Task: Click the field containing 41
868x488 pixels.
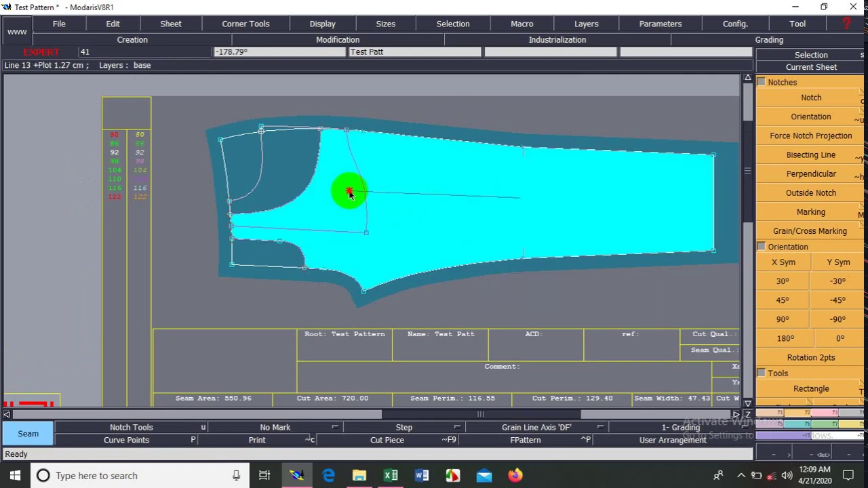Action: click(144, 52)
